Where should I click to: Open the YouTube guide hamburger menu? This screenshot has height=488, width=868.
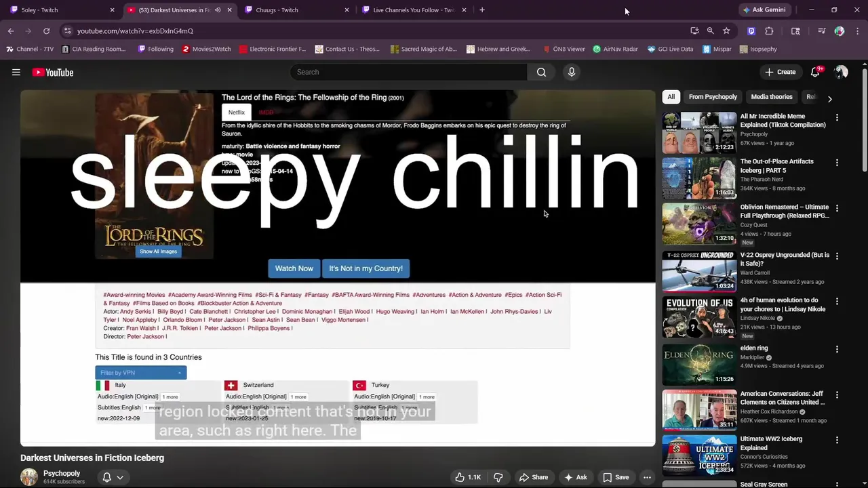click(x=16, y=73)
